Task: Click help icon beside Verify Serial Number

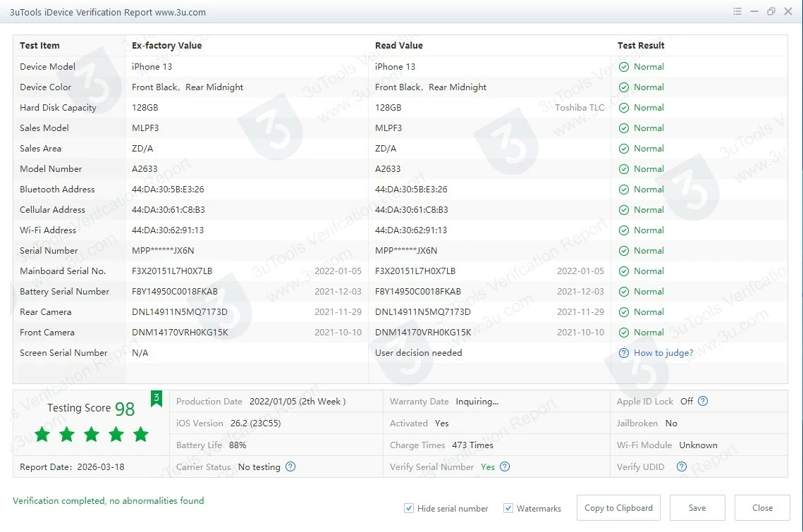Action: click(505, 466)
